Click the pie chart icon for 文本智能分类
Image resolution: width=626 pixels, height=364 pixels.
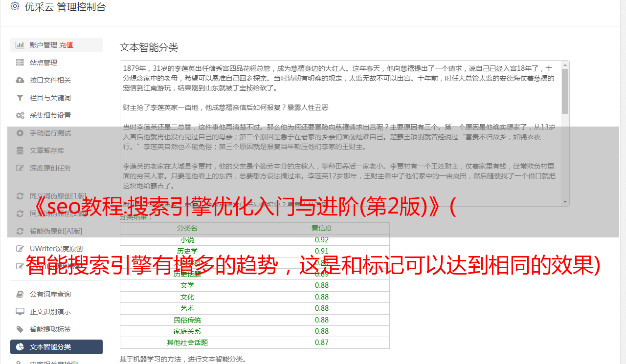[20, 347]
